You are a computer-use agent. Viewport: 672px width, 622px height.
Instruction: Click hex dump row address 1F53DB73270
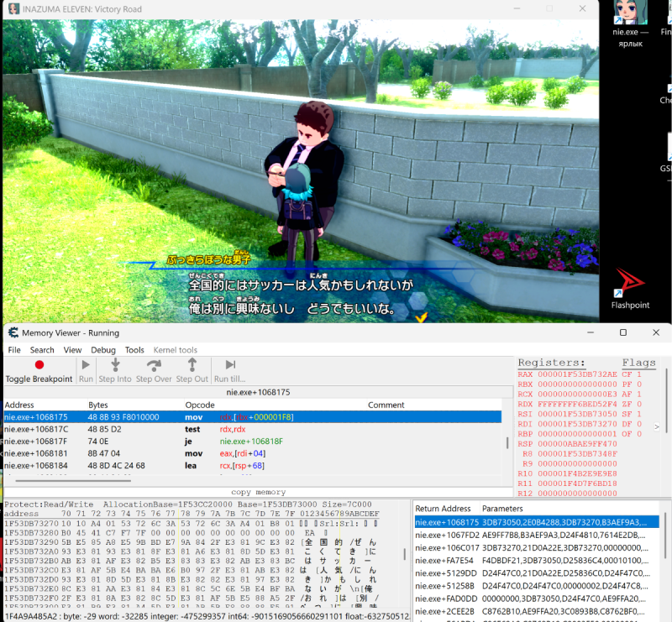(x=31, y=524)
